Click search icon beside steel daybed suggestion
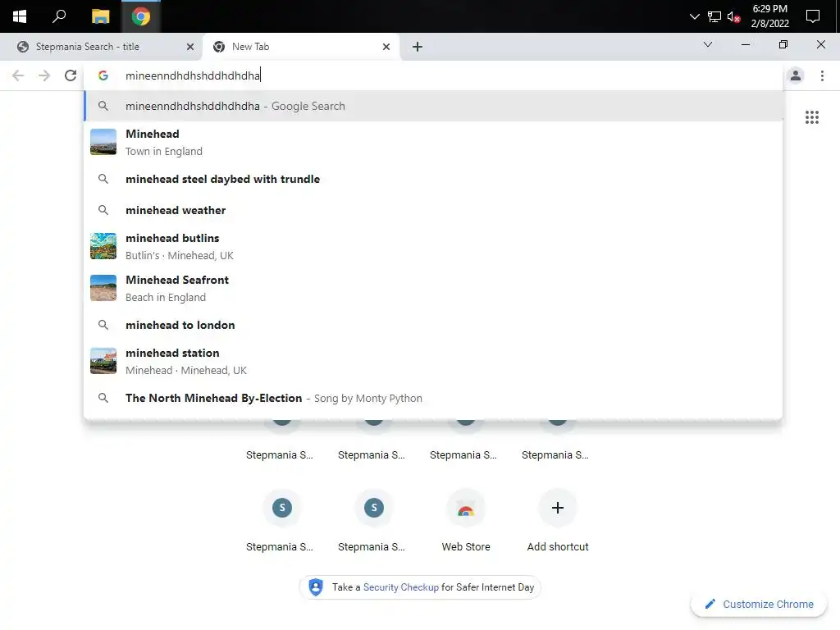This screenshot has width=840, height=630. tap(103, 179)
